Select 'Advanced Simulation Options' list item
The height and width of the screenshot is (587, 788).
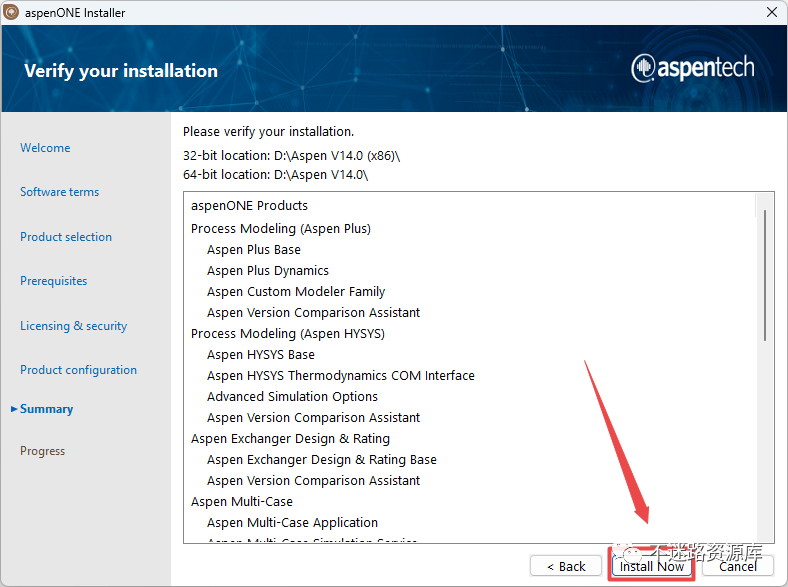point(292,397)
